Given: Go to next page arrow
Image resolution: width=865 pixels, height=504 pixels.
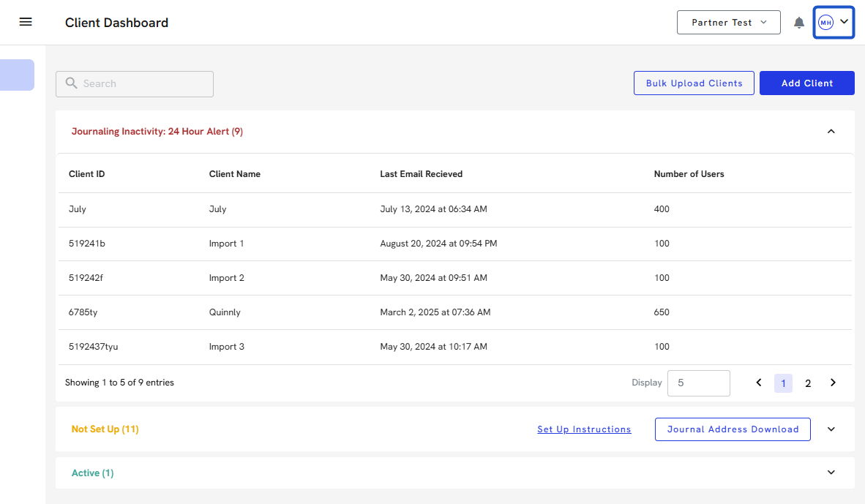Looking at the screenshot, I should (x=833, y=383).
